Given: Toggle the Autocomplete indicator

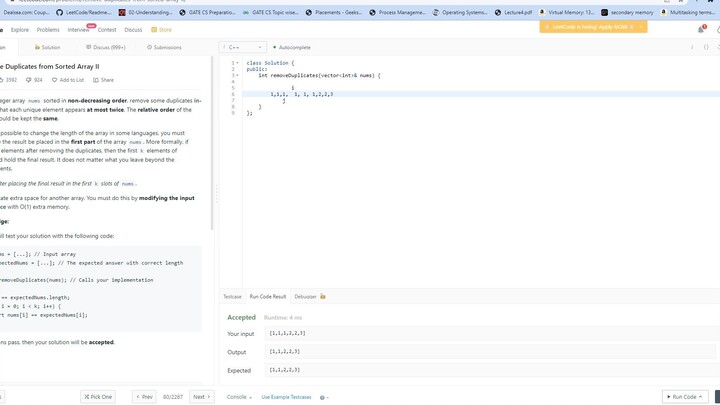Looking at the screenshot, I should pyautogui.click(x=291, y=47).
